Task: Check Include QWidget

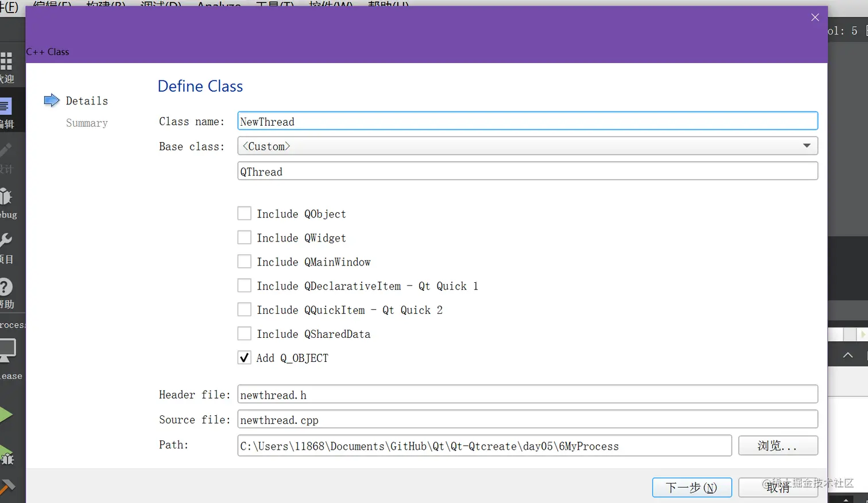Action: point(244,237)
